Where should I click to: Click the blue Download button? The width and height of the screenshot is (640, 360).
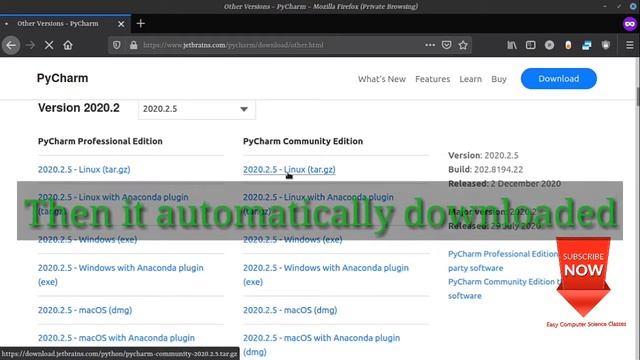[x=558, y=78]
